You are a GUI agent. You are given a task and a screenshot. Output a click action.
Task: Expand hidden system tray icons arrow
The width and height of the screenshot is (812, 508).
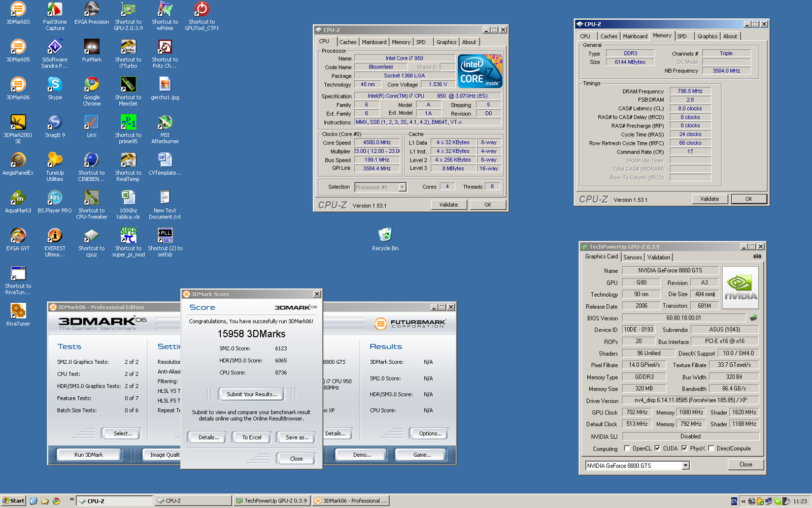pyautogui.click(x=743, y=501)
